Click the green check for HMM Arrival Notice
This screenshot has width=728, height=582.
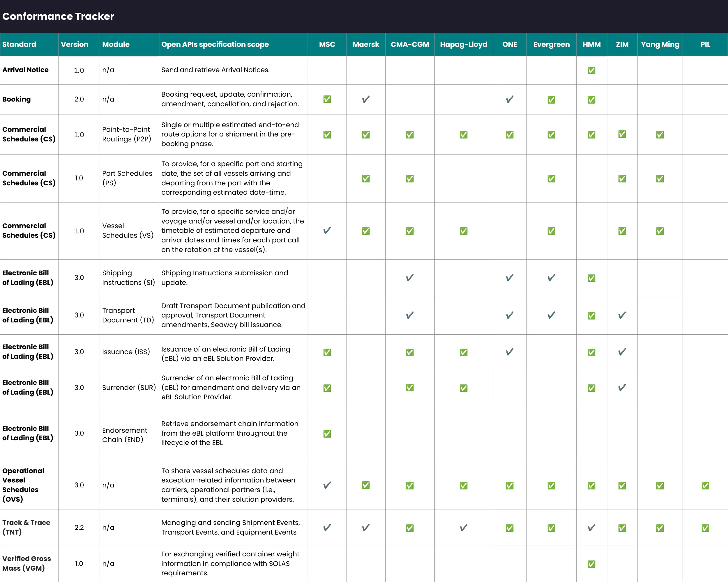point(591,70)
